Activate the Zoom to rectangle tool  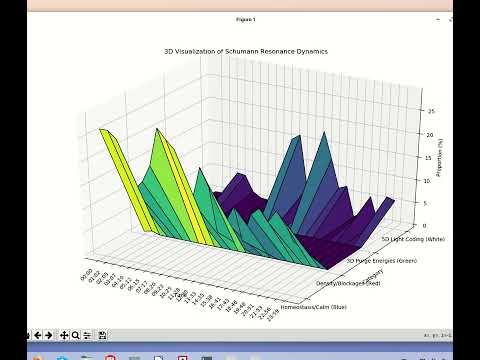76,335
